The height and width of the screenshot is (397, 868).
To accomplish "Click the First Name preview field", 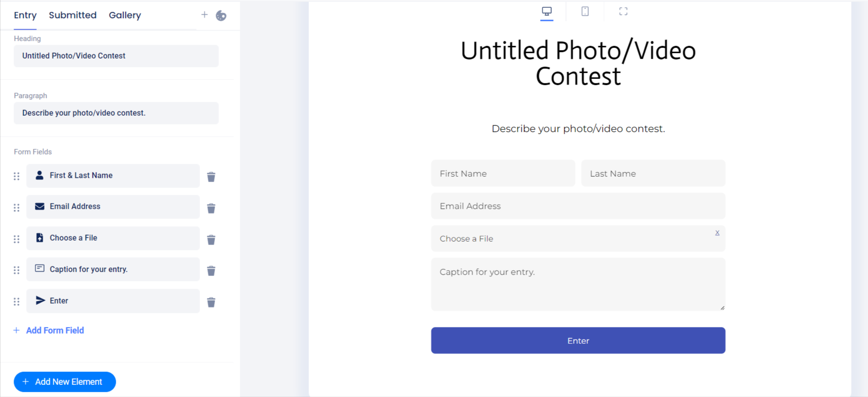I will (x=503, y=173).
